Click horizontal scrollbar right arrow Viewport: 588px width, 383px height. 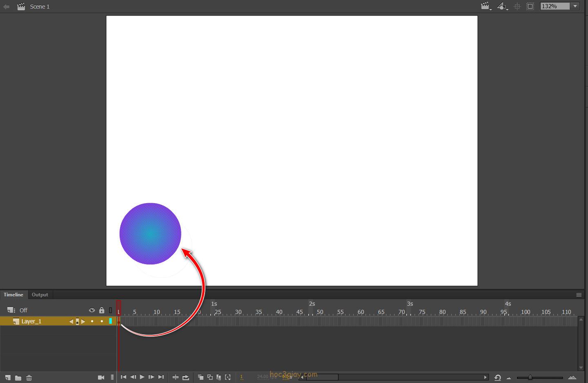point(486,377)
